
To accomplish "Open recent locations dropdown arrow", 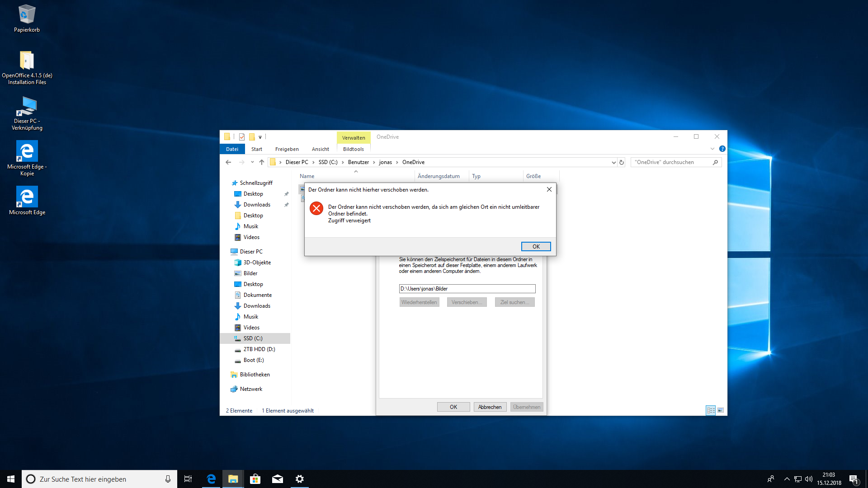I will [x=252, y=162].
